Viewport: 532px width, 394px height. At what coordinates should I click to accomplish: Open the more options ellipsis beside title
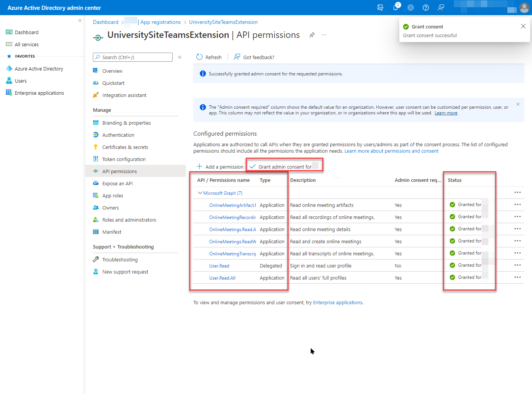(324, 35)
